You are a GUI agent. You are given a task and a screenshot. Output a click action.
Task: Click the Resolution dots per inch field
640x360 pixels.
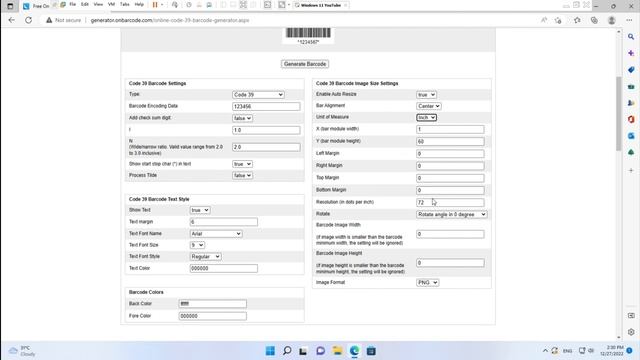(450, 202)
